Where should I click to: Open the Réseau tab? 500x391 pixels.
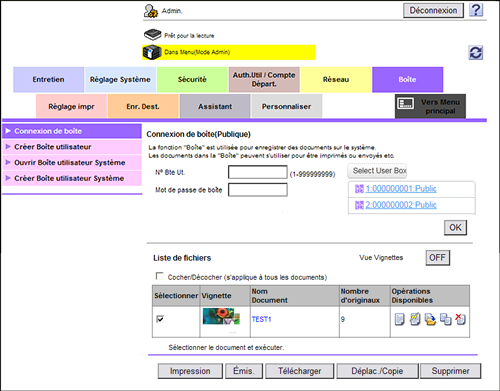(x=336, y=79)
